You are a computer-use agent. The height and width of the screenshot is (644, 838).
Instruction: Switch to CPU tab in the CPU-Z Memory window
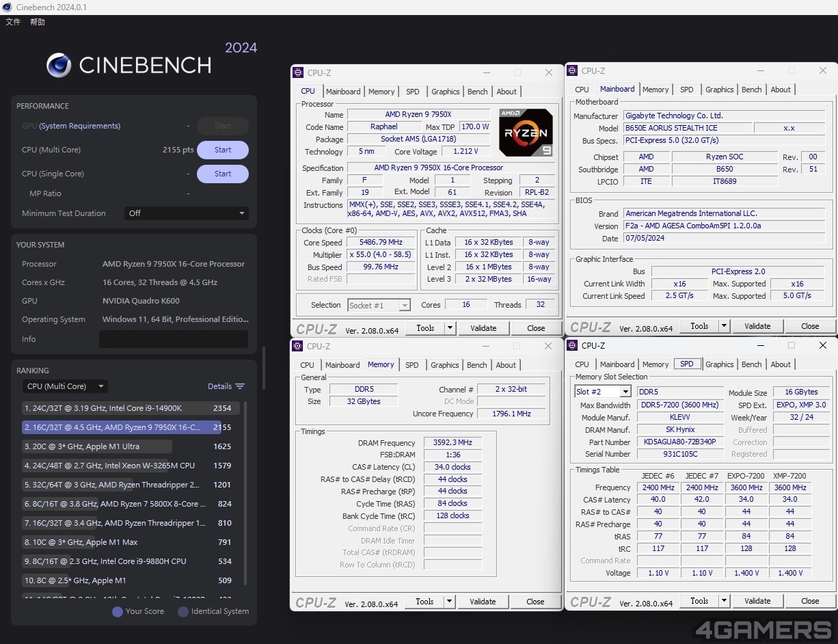[x=308, y=365]
